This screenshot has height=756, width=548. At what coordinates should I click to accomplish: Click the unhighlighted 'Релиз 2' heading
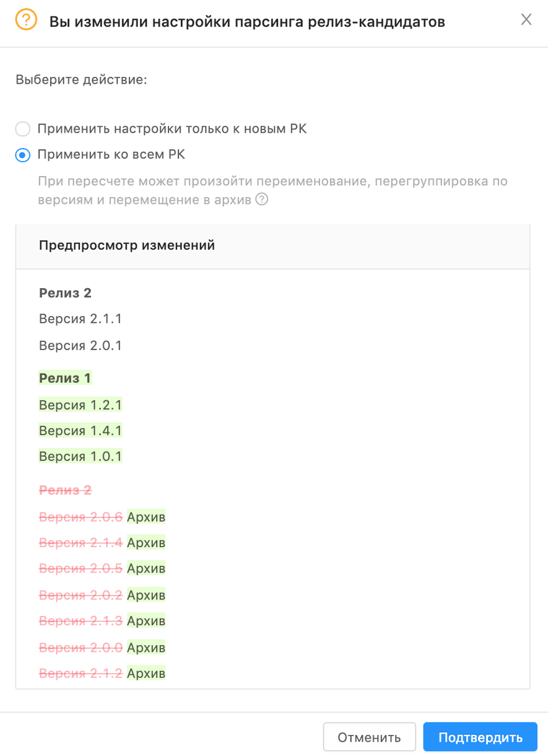[65, 293]
